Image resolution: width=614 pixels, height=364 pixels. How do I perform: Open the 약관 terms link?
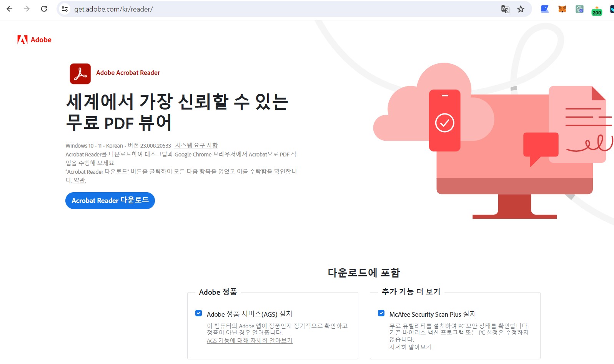point(80,180)
